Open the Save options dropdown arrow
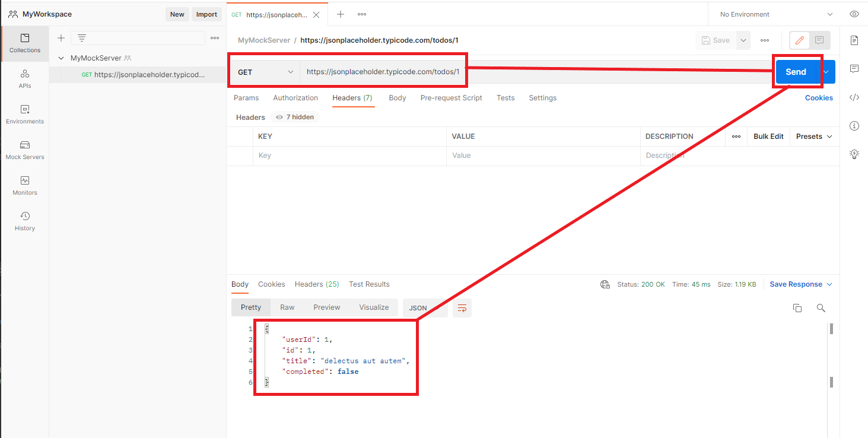This screenshot has width=868, height=438. 743,40
